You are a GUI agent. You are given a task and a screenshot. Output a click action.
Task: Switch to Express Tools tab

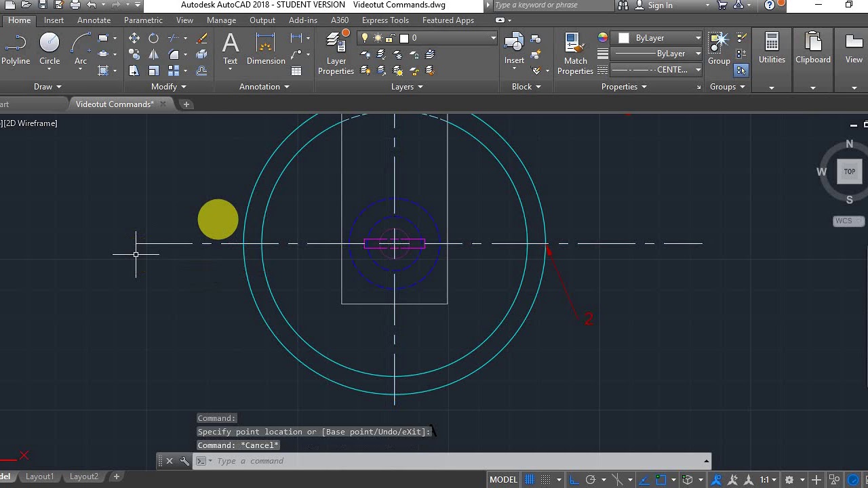[385, 20]
